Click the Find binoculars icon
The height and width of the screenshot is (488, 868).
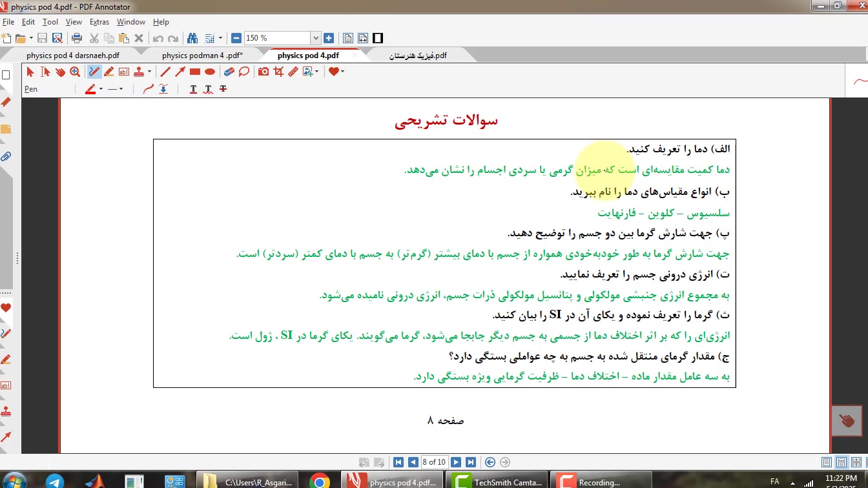tap(192, 38)
